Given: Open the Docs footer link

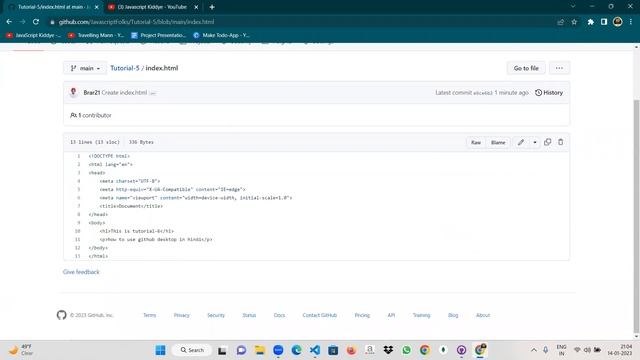Looking at the screenshot, I should [x=279, y=315].
